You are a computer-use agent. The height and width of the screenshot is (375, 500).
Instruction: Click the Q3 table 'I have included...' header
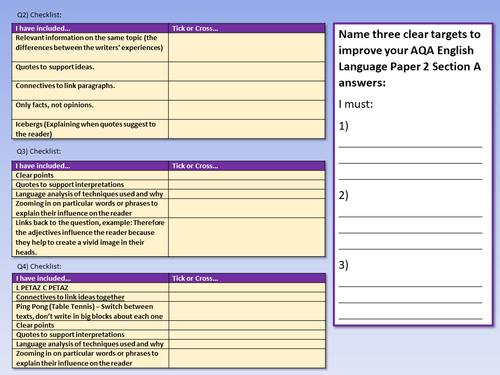click(x=90, y=166)
